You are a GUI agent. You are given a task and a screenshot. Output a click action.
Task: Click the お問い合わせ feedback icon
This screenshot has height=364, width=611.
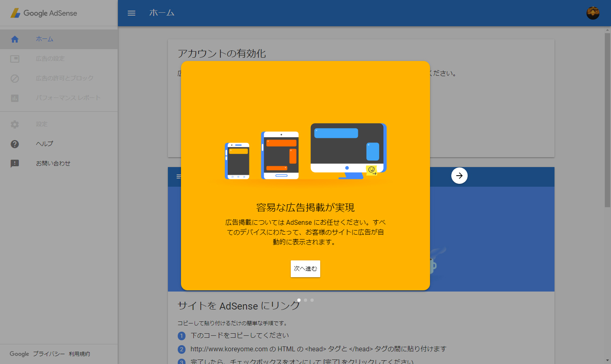tap(15, 164)
